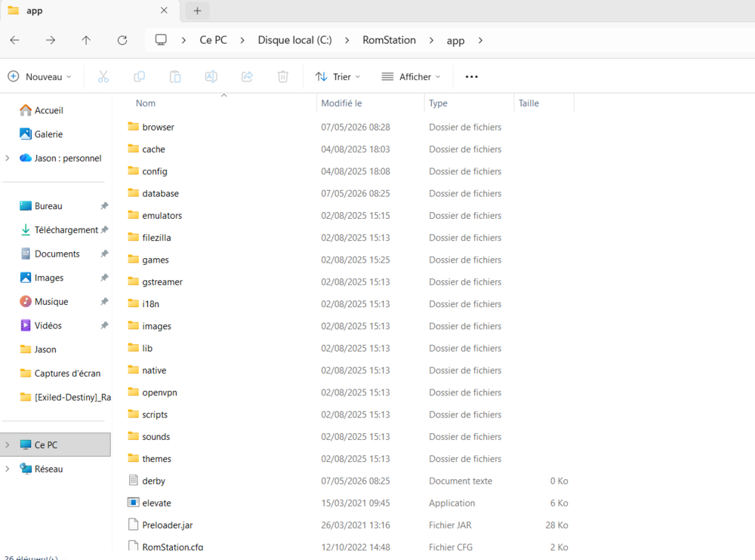
Task: Sort by the Taille column header
Action: point(528,103)
